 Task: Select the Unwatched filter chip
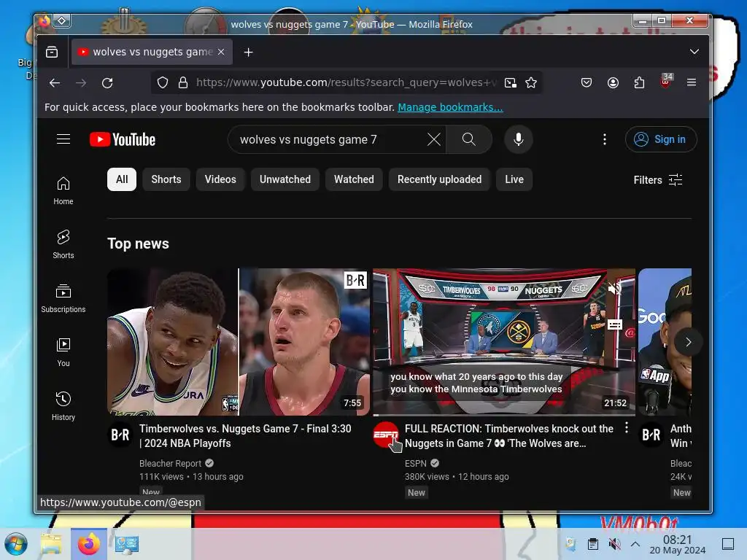285,179
